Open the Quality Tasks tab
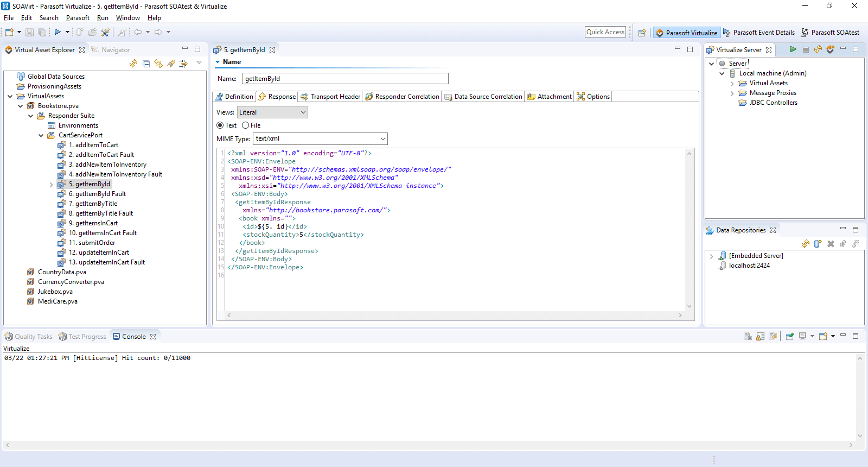The image size is (868, 467). click(x=29, y=337)
